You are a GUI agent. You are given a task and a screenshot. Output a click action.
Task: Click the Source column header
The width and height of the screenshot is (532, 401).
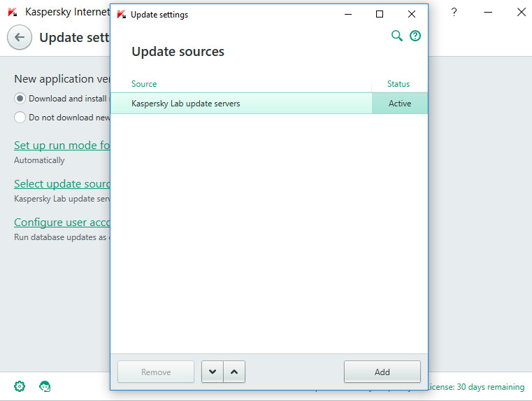point(144,84)
